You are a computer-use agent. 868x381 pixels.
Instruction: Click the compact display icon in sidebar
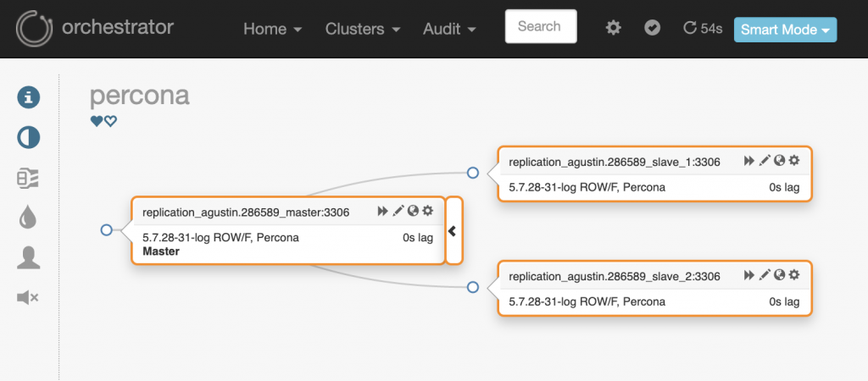pyautogui.click(x=28, y=178)
